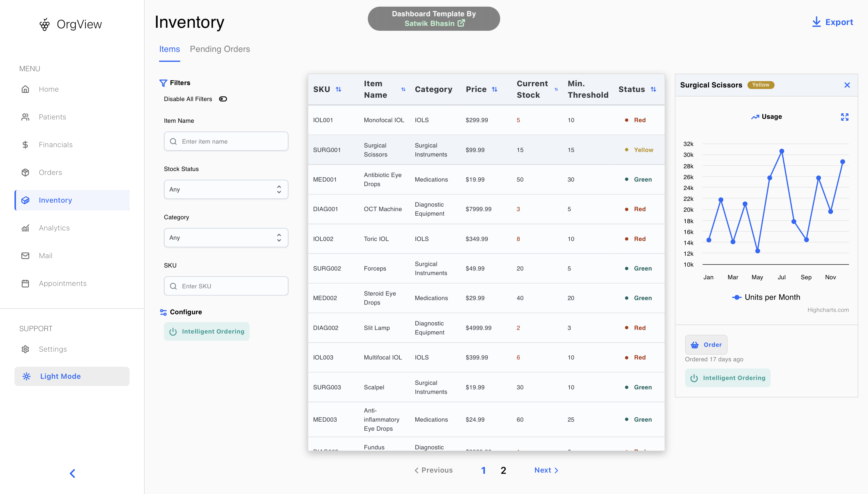Open Analytics from the sidebar

[54, 228]
